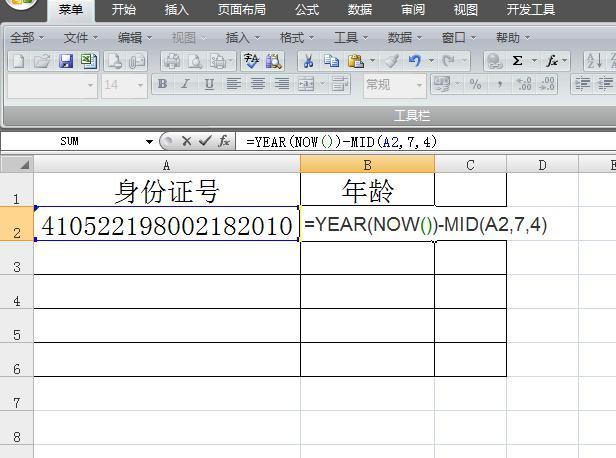Click the formula bar input field
616x458 pixels.
coord(426,141)
